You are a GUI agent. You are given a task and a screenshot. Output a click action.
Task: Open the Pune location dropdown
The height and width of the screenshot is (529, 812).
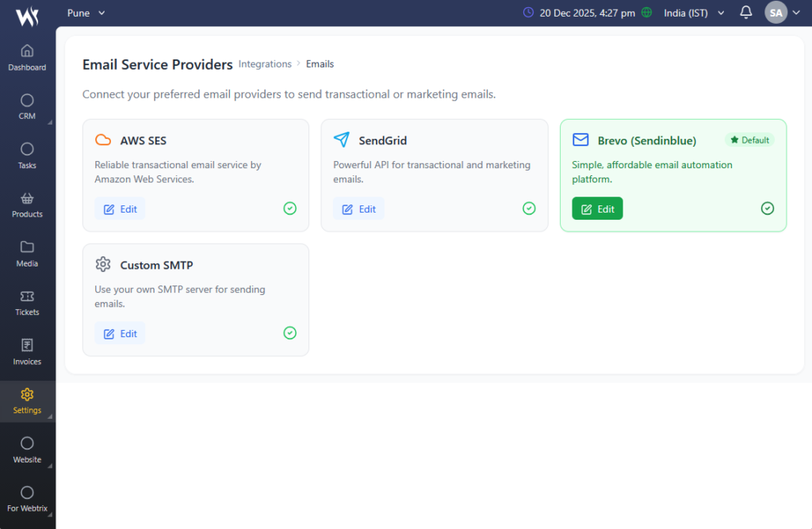coord(86,13)
